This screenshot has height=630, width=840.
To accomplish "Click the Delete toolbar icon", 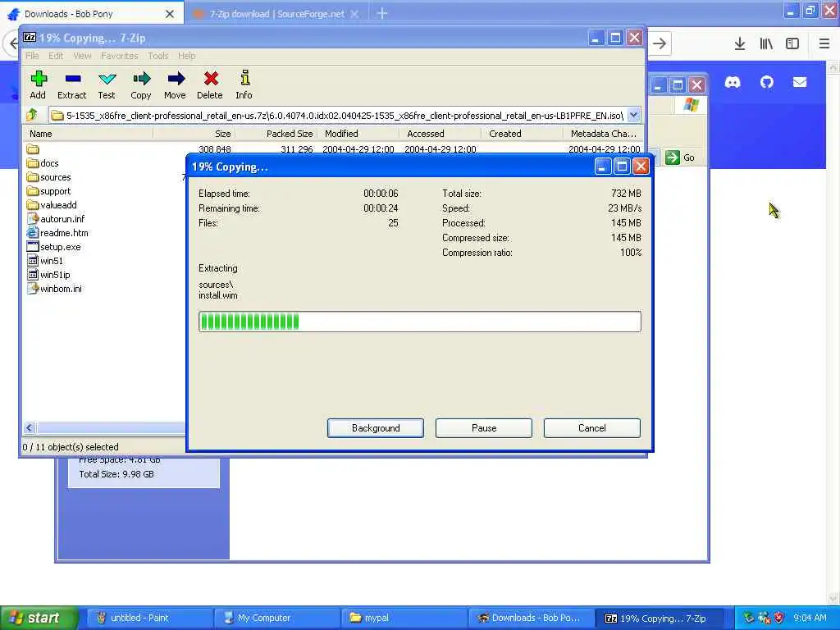I will pos(210,84).
